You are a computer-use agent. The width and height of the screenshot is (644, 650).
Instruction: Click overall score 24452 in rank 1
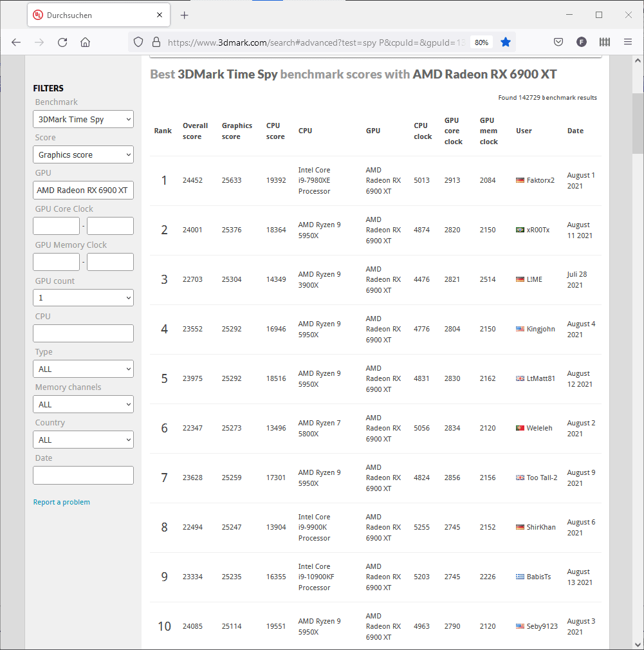pyautogui.click(x=193, y=180)
